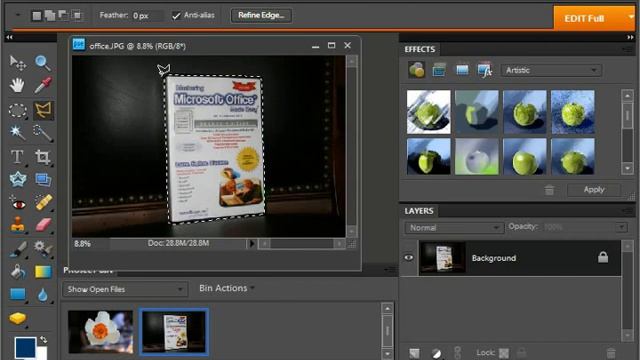Choose Subtract from Selection mode
The height and width of the screenshot is (360, 640).
[x=63, y=16]
